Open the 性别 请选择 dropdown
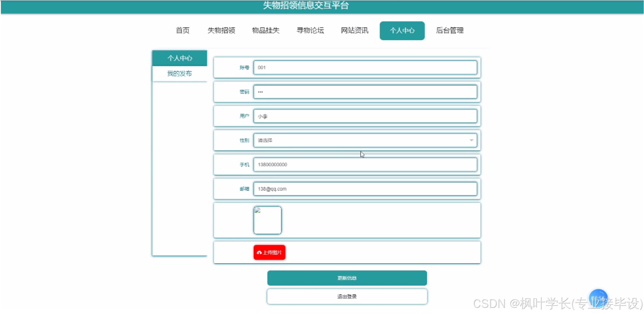 click(365, 140)
